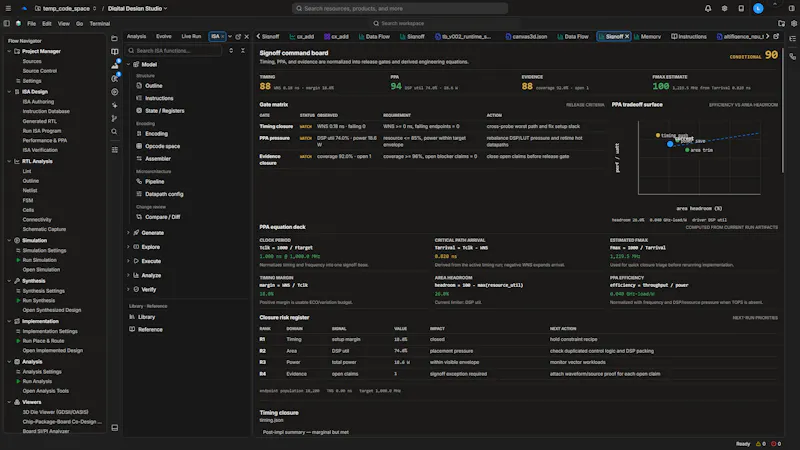
Task: Click the sparkle AI icon in activity bar
Action: point(114,105)
